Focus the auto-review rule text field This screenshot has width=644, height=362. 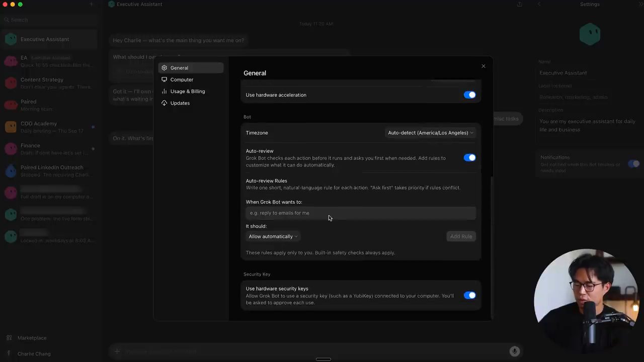(361, 213)
